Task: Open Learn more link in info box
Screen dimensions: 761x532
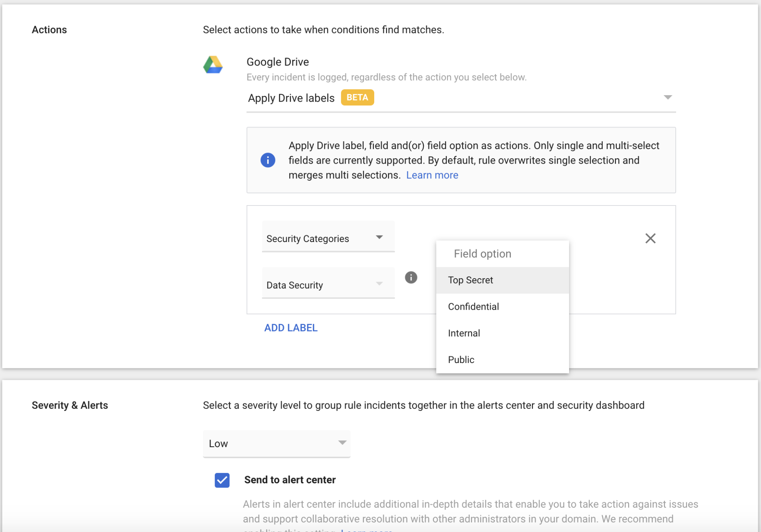Action: [x=432, y=175]
